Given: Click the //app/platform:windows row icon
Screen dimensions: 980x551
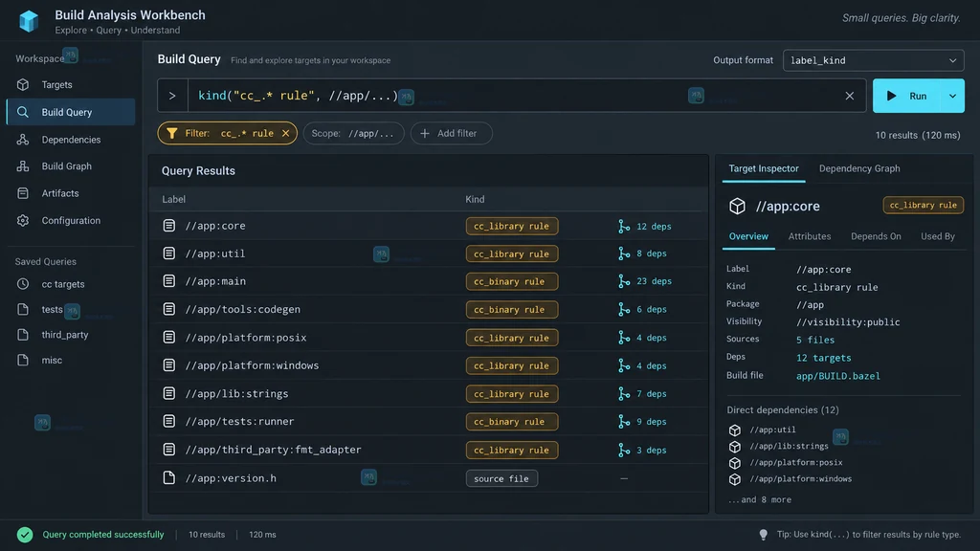Looking at the screenshot, I should click(168, 364).
